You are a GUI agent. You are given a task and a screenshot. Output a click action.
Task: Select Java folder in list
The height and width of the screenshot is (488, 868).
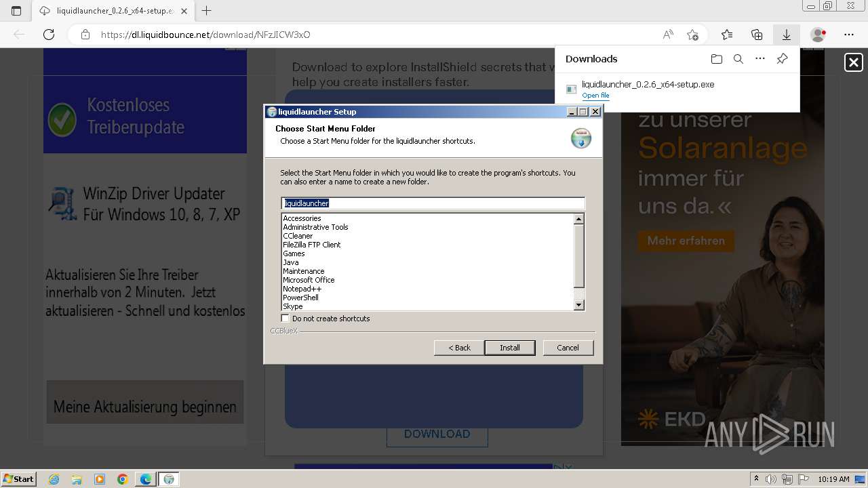(x=290, y=262)
